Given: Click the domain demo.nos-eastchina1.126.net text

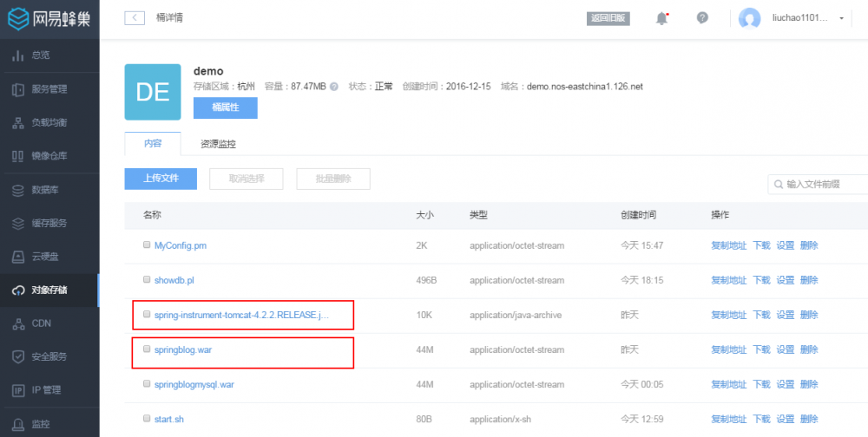Looking at the screenshot, I should (x=584, y=87).
